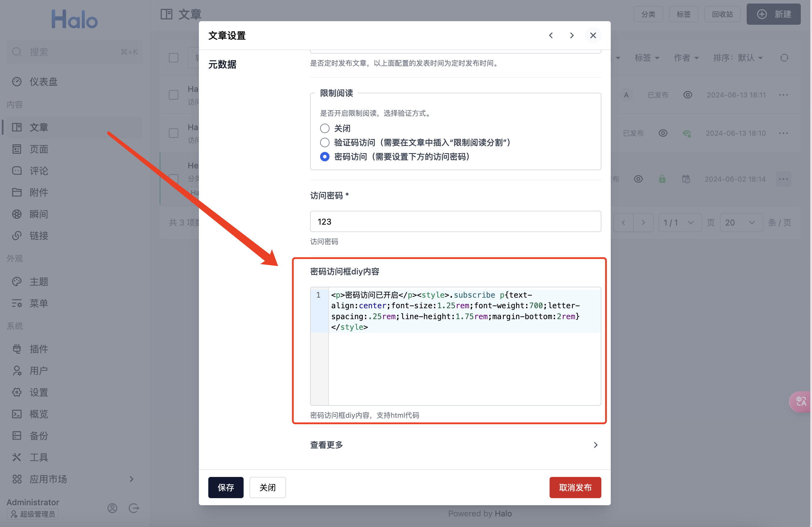Open the three-dot menu on the 2024-06-13 18:10 row
Image resolution: width=812 pixels, height=527 pixels.
click(x=784, y=133)
